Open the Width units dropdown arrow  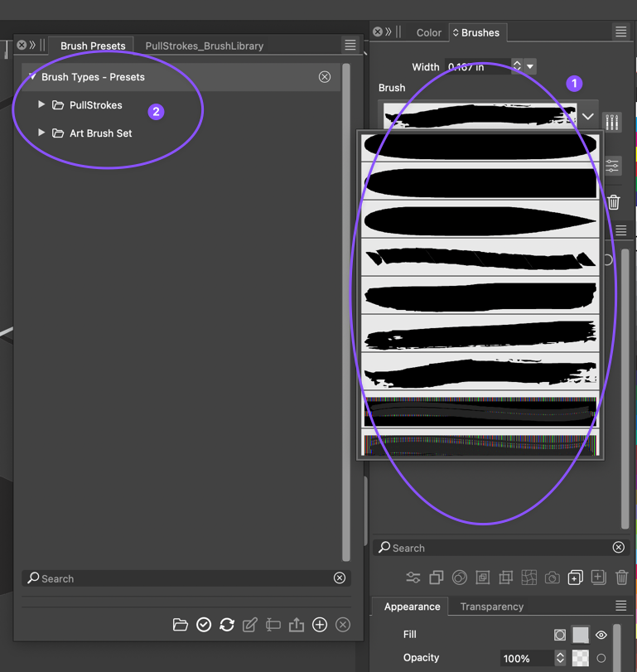click(530, 66)
